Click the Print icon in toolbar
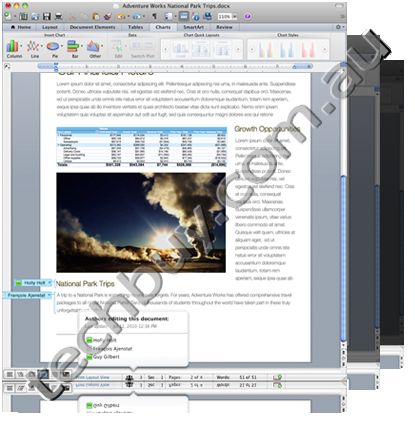The width and height of the screenshot is (415, 430). tap(58, 16)
